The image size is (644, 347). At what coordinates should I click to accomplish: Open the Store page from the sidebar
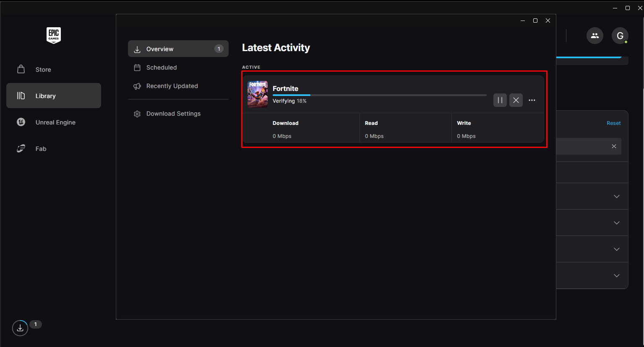click(54, 70)
